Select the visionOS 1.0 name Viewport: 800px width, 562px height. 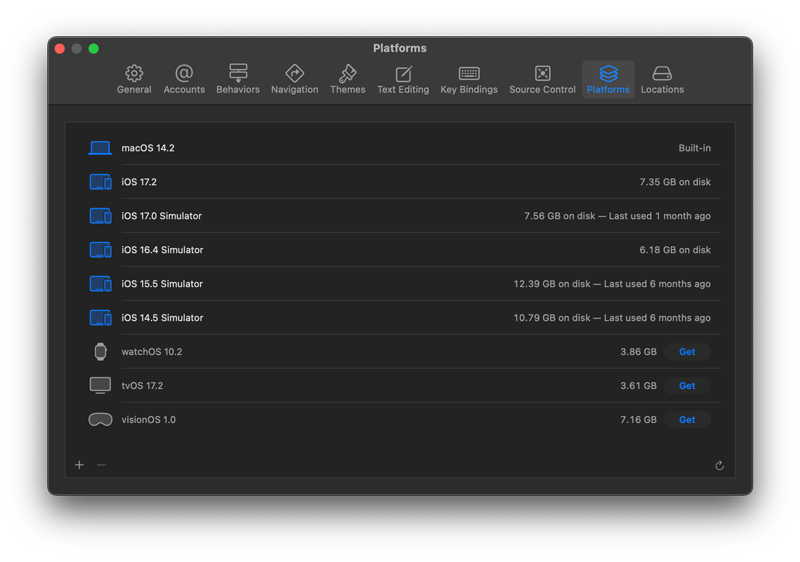pyautogui.click(x=148, y=420)
